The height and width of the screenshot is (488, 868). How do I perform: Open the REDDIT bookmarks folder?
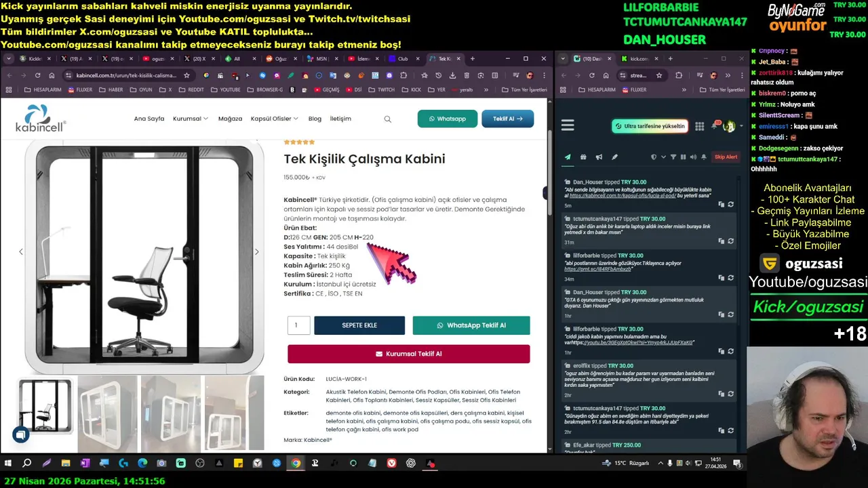pos(191,89)
